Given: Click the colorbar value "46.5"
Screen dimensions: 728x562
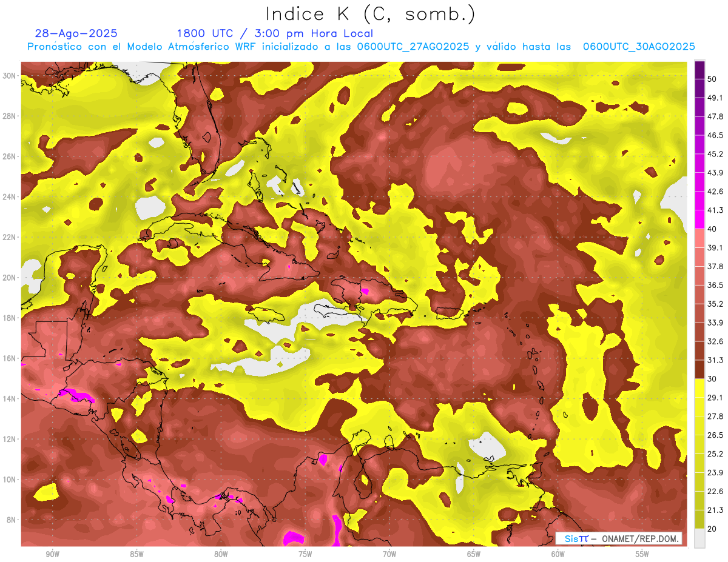Looking at the screenshot, I should click(715, 135).
